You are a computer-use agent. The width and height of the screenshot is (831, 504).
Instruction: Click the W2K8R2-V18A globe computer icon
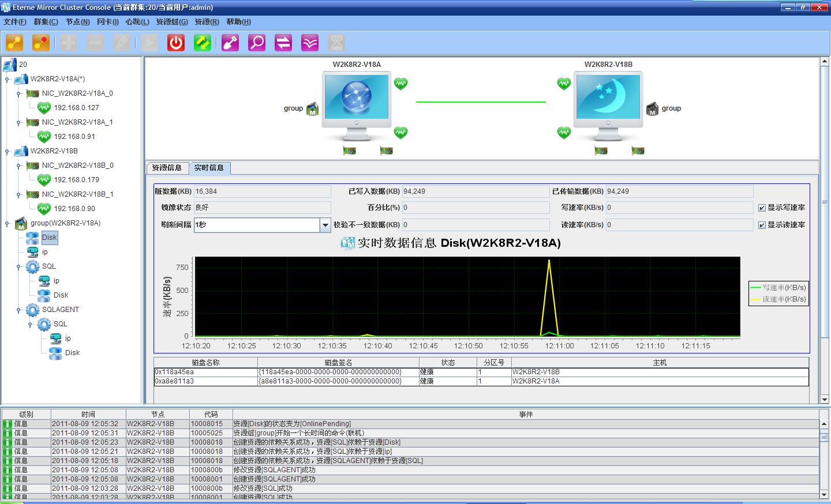[357, 106]
